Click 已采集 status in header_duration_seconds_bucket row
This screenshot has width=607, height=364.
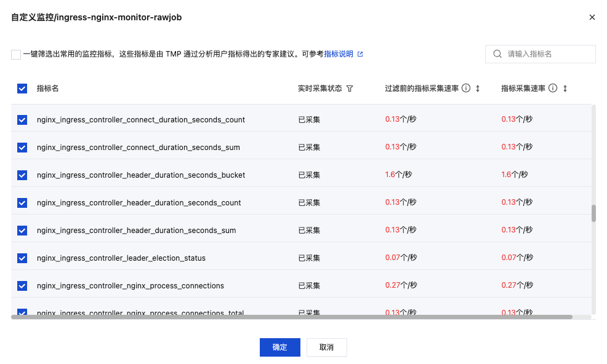coord(309,175)
